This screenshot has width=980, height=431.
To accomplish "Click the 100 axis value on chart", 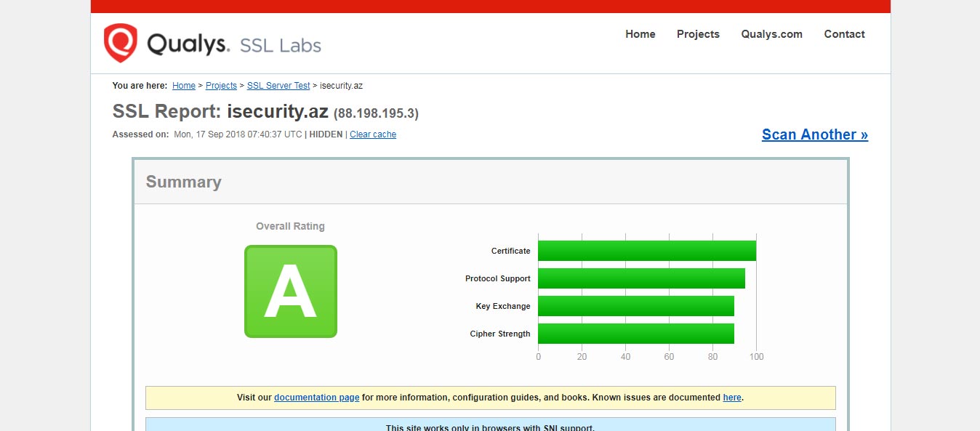I will click(756, 357).
